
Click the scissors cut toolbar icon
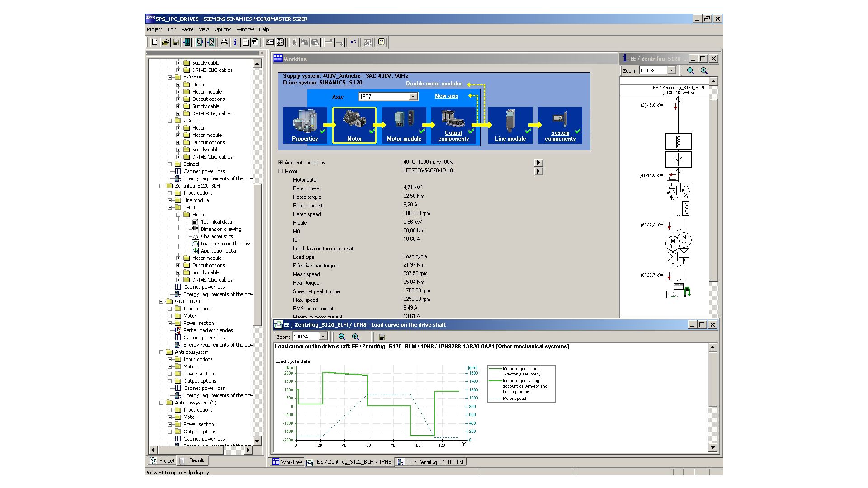pos(294,42)
